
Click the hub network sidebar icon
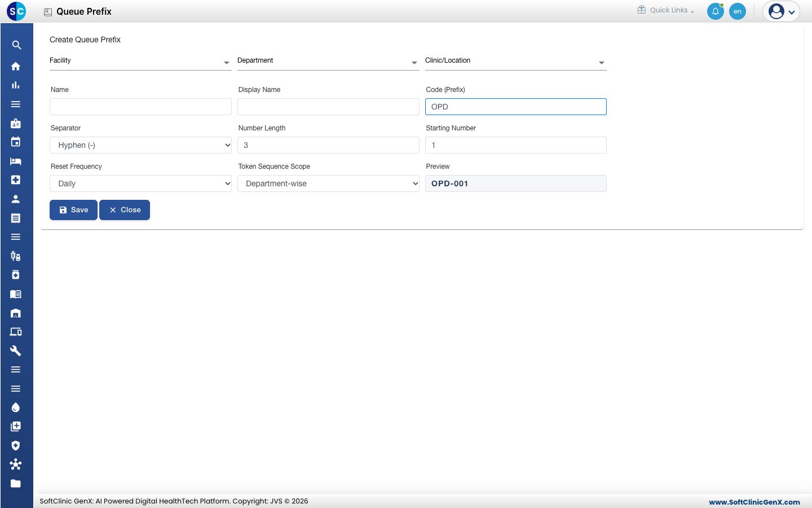click(16, 464)
